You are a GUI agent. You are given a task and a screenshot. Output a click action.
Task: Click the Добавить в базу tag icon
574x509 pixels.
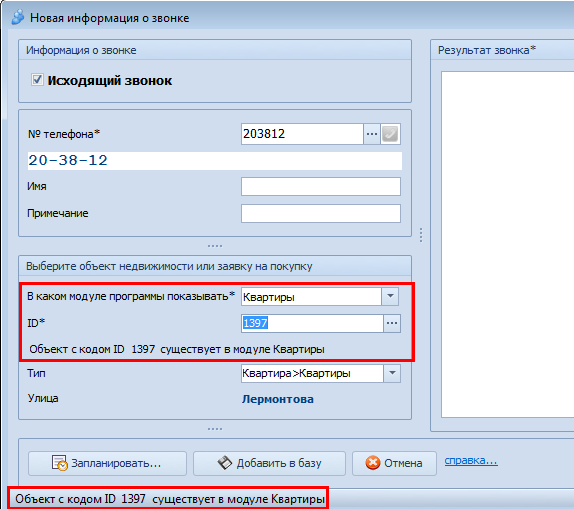pos(225,463)
